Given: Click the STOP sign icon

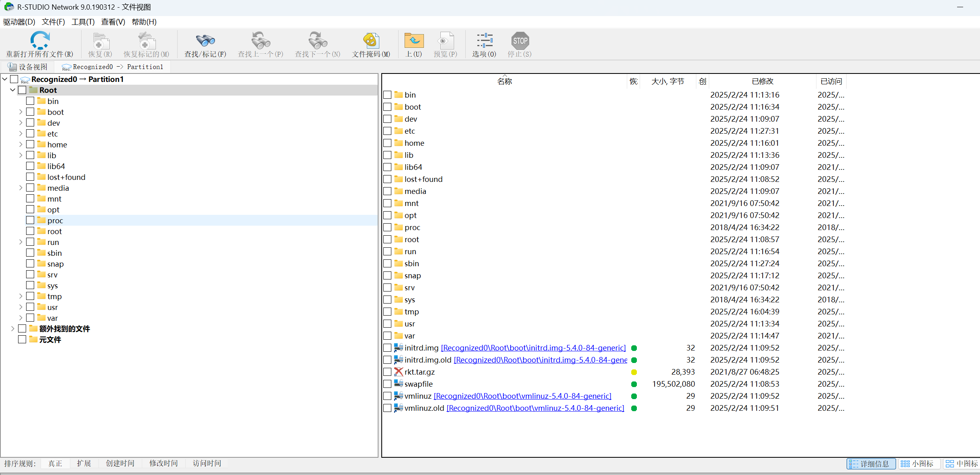Looking at the screenshot, I should tap(520, 41).
